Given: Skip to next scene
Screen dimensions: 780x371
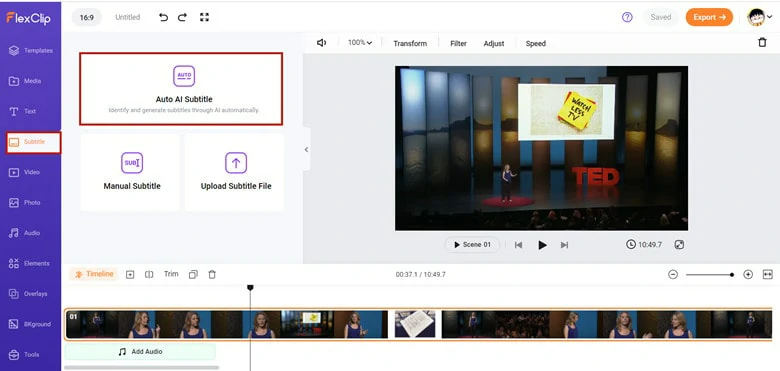Looking at the screenshot, I should (564, 245).
